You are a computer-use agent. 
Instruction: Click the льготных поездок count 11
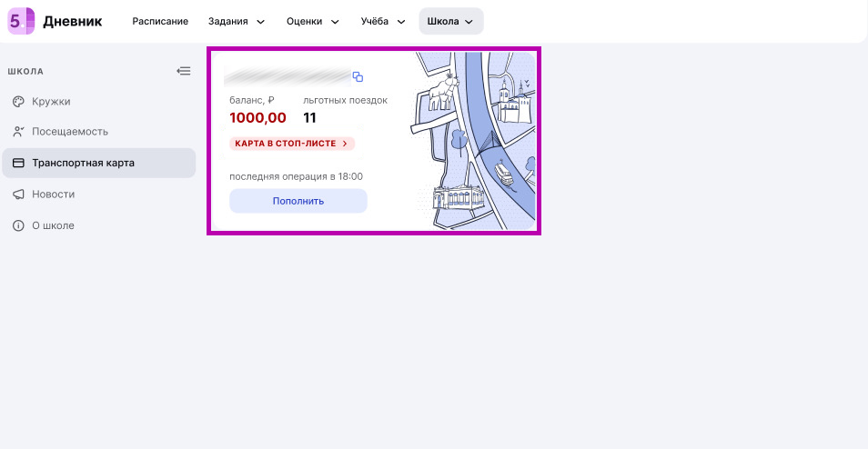tap(309, 118)
